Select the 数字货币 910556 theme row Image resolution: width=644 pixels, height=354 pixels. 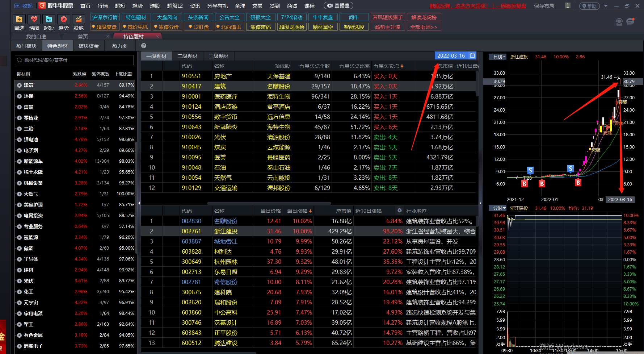[x=308, y=117]
